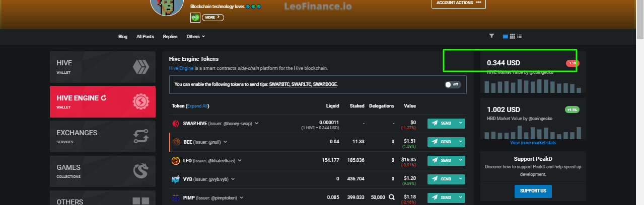644x205 pixels.
Task: Go to All Posts tab
Action: click(145, 36)
